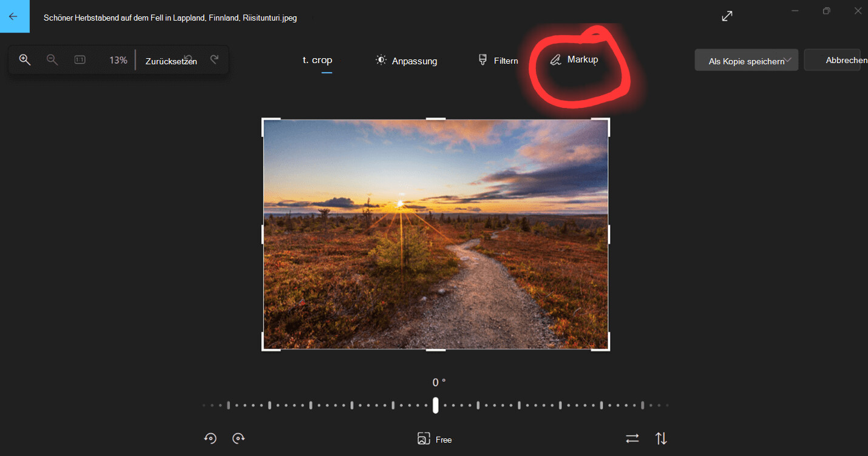Expand the window with the diagonal arrows icon
This screenshot has height=456, width=868.
tap(727, 16)
